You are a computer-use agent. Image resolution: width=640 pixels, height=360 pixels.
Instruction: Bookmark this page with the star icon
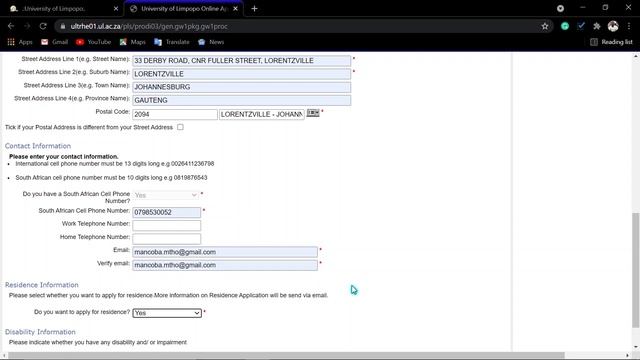[x=545, y=27]
